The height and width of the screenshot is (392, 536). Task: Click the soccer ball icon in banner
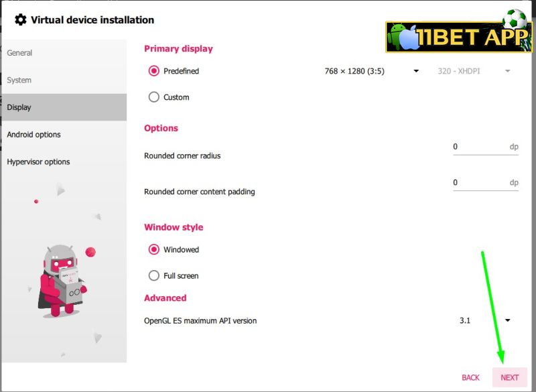515,19
